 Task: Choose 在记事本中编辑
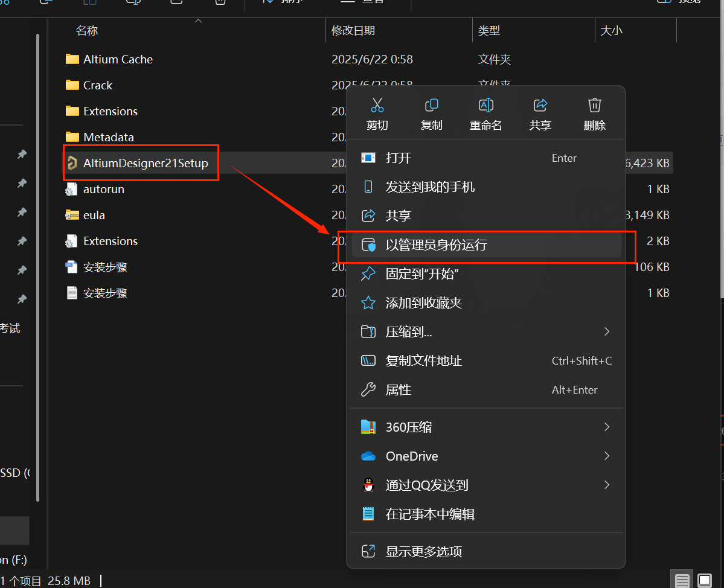point(486,514)
